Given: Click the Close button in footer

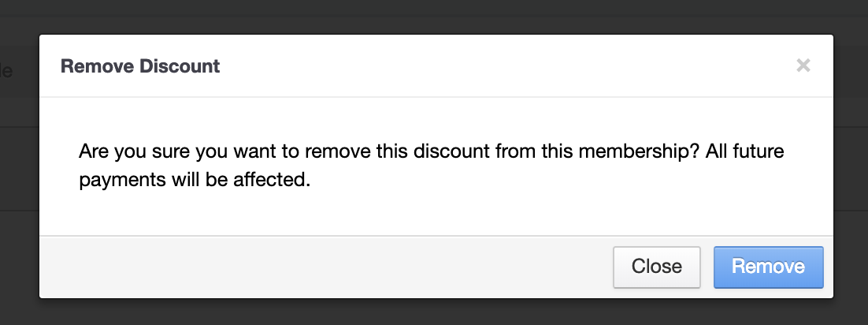Looking at the screenshot, I should pos(656,267).
